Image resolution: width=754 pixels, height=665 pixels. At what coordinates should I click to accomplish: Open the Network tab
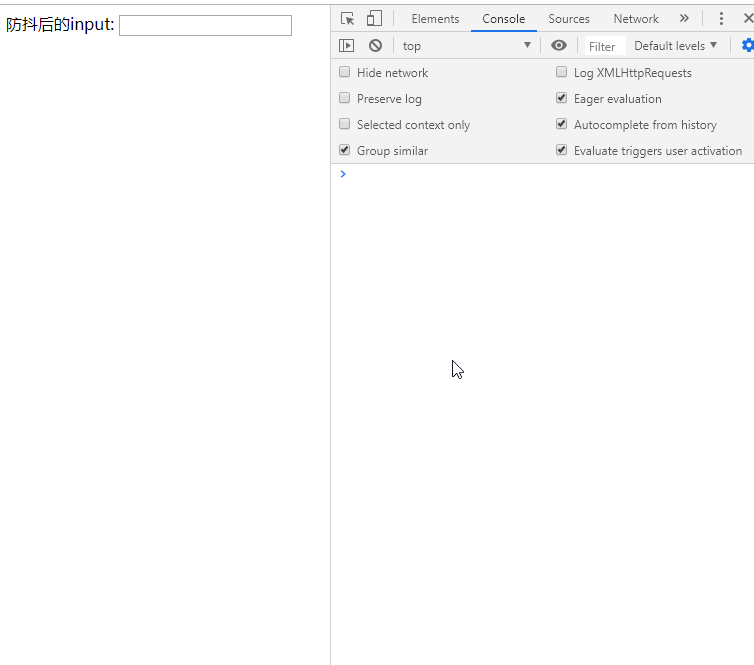[x=636, y=19]
